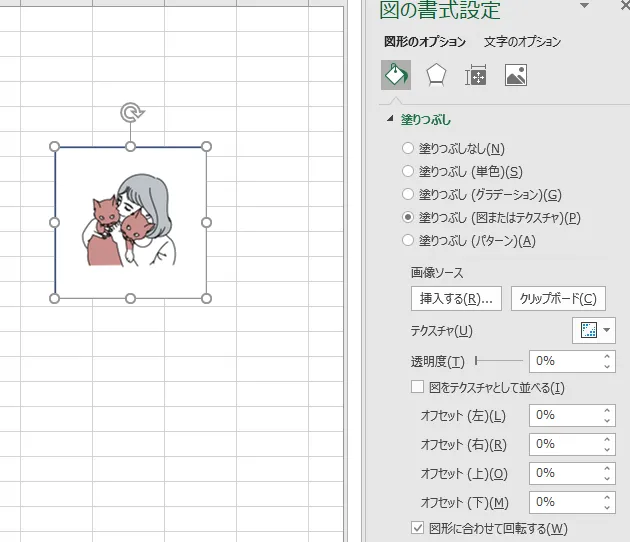
Task: Click the right-middle resize handle of picture
Action: point(206,223)
